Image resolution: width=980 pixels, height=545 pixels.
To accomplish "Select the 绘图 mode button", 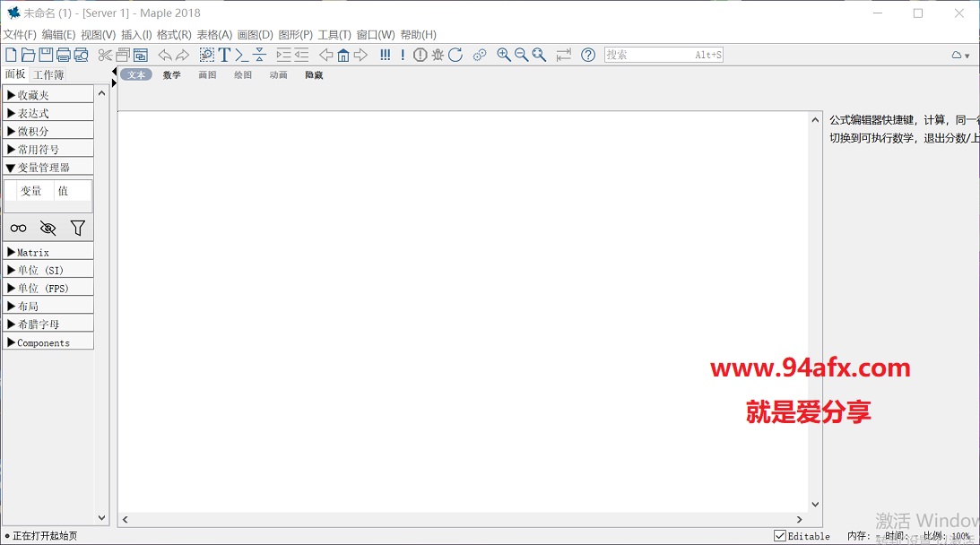I will 243,75.
